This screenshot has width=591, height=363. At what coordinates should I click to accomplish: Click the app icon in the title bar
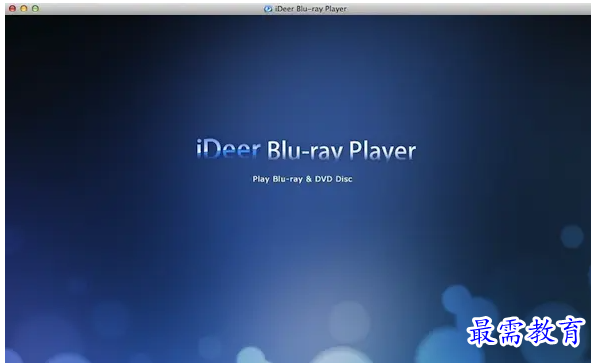[x=268, y=9]
